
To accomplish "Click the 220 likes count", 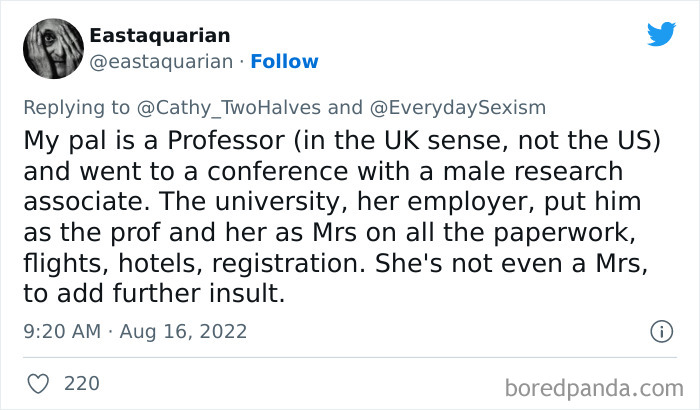I will point(80,383).
